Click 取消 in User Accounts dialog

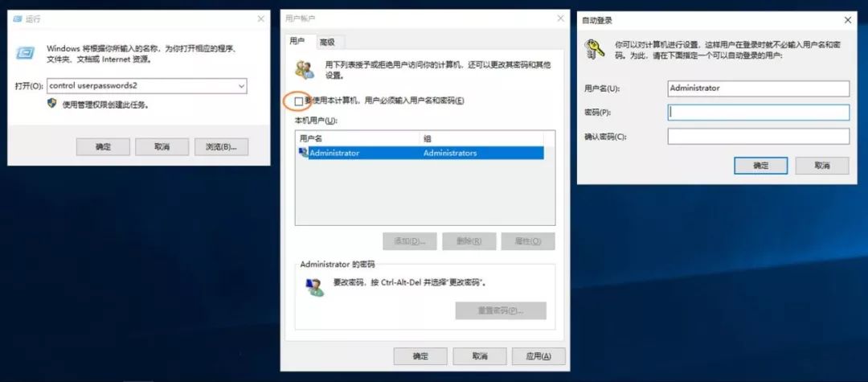click(x=479, y=356)
